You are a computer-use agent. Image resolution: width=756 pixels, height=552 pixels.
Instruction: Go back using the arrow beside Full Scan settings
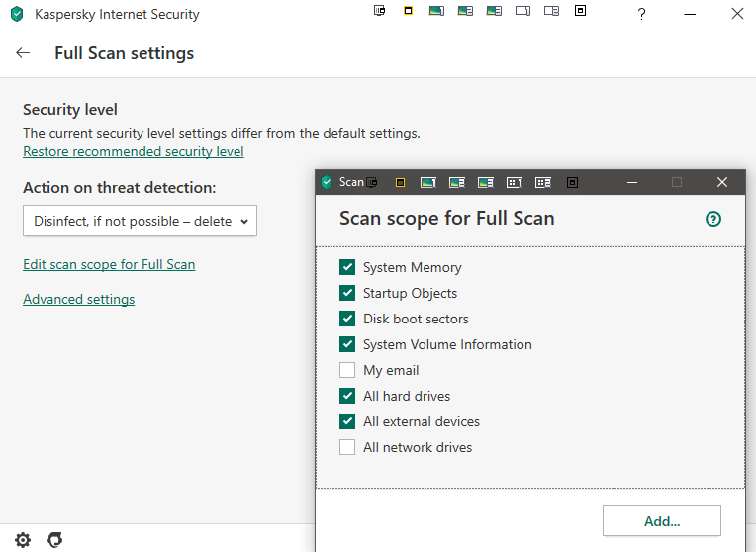23,53
